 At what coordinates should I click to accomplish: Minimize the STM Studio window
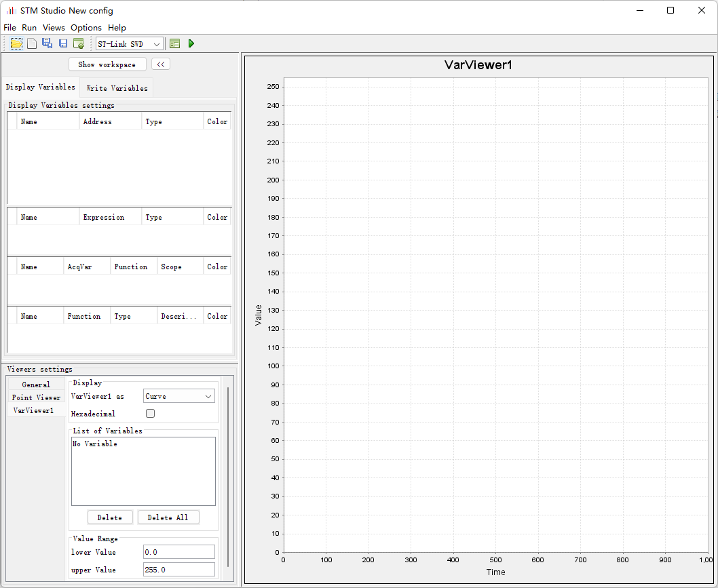pyautogui.click(x=640, y=11)
